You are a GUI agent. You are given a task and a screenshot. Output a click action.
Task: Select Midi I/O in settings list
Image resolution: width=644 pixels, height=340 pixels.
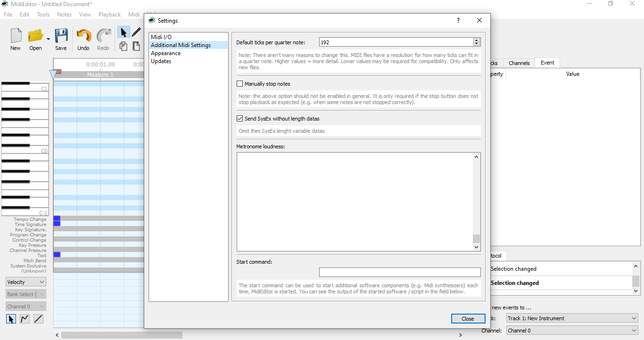coord(189,37)
